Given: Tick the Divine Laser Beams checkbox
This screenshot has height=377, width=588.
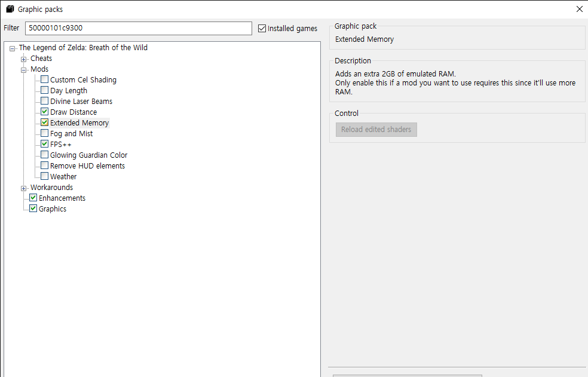Looking at the screenshot, I should pos(44,102).
